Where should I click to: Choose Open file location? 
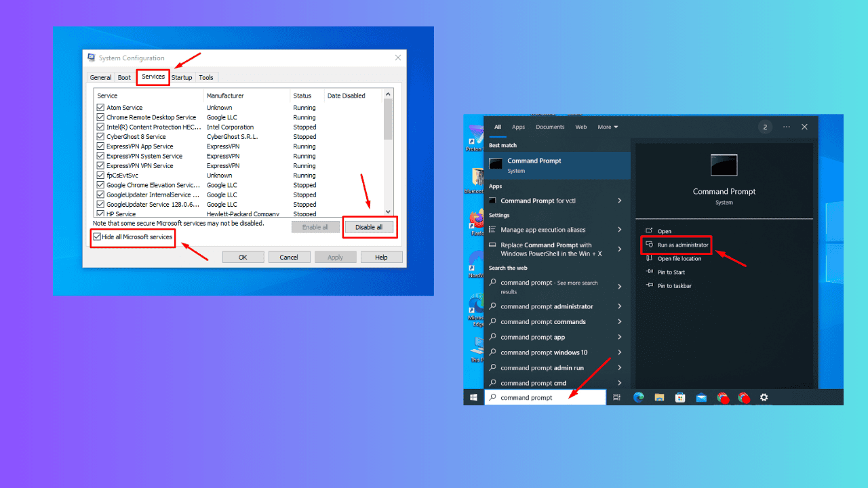(679, 258)
